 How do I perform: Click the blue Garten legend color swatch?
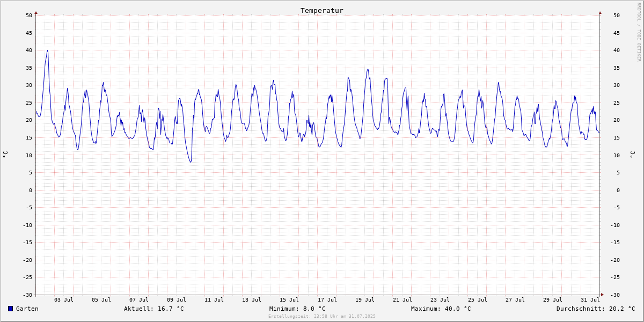pyautogui.click(x=10, y=309)
